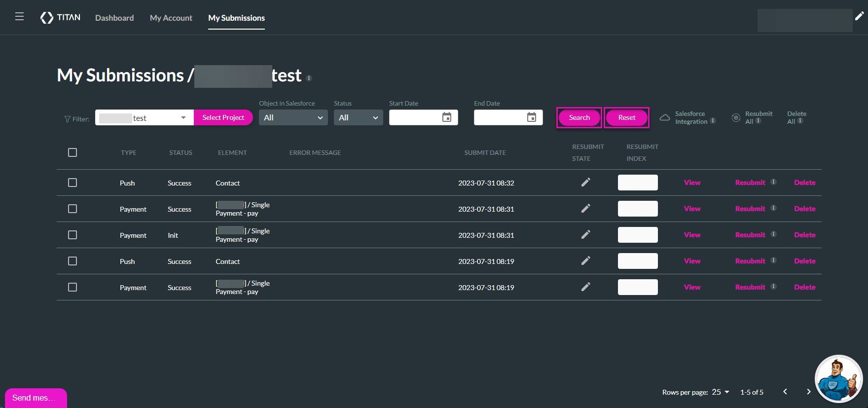Go to next page of results

click(808, 392)
